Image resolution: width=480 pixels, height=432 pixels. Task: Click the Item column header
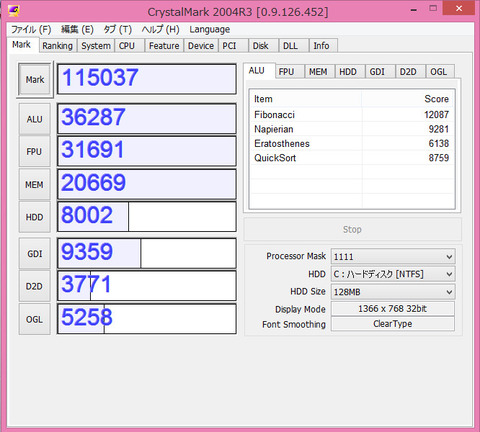click(x=306, y=99)
